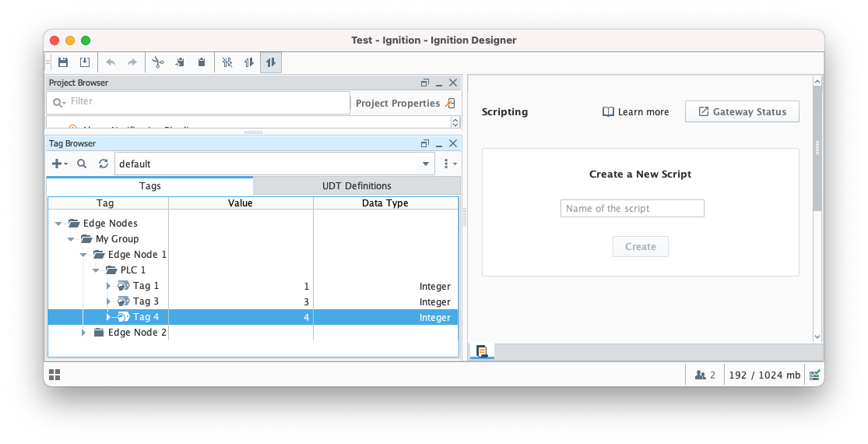This screenshot has width=868, height=444.
Task: Select the Tag 3 row label
Action: coord(146,301)
